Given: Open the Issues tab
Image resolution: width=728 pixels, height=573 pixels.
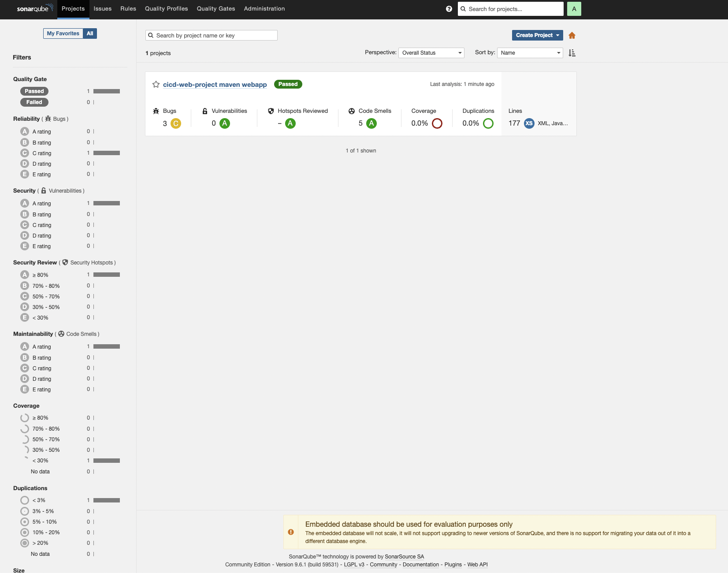Looking at the screenshot, I should pyautogui.click(x=103, y=9).
